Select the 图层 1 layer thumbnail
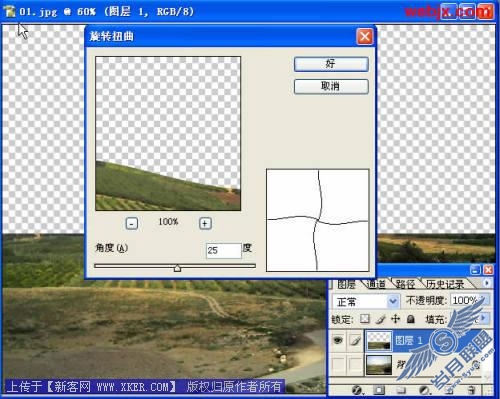The width and height of the screenshot is (500, 399). point(379,341)
